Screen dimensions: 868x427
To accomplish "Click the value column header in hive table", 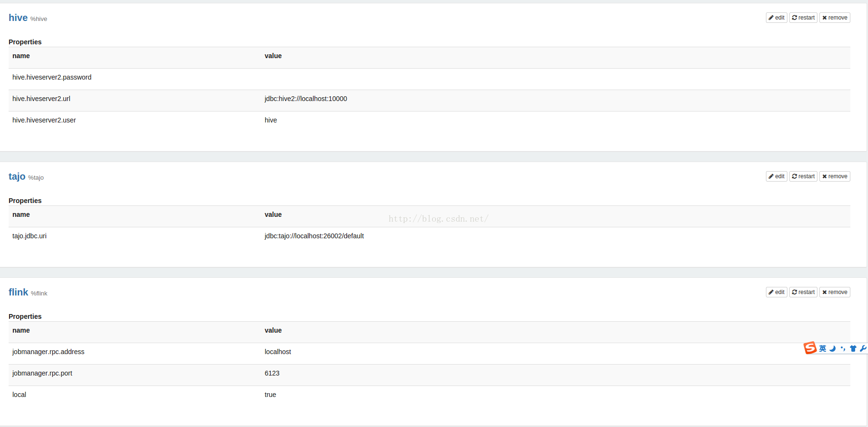I will point(273,56).
